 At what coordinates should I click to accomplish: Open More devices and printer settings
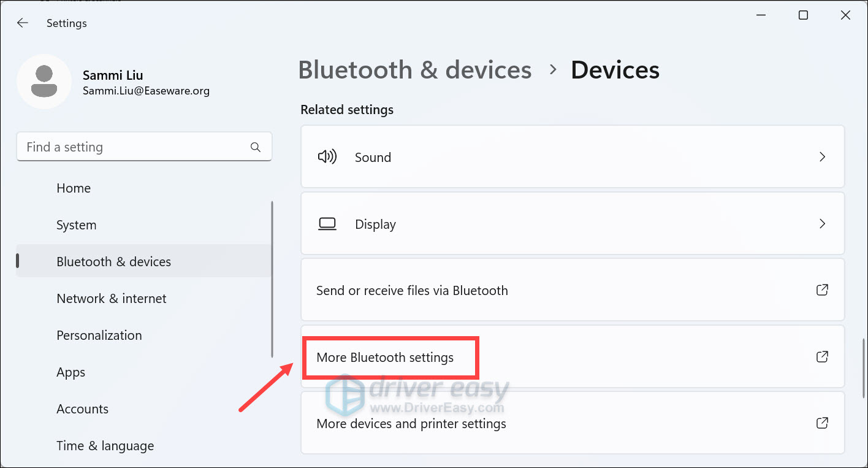411,423
